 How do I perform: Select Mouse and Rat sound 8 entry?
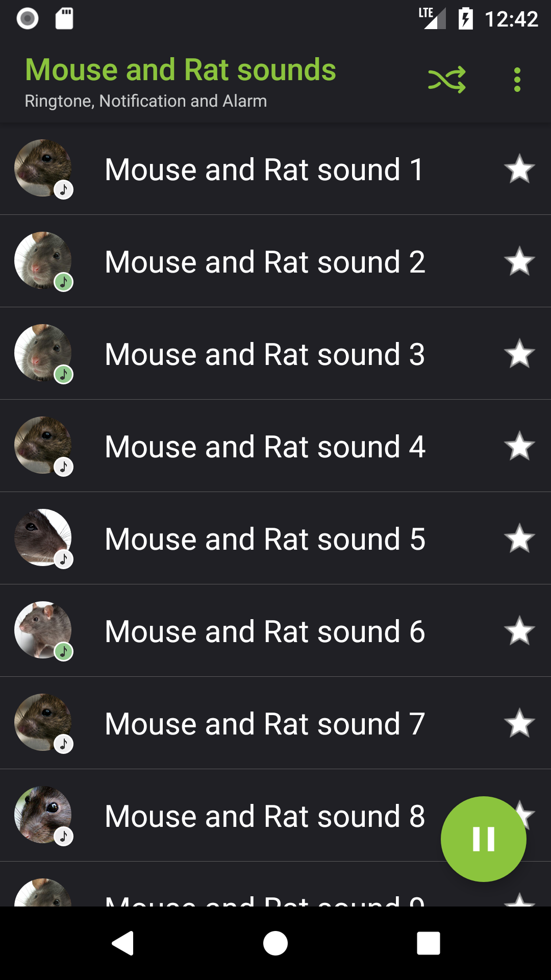click(x=220, y=816)
